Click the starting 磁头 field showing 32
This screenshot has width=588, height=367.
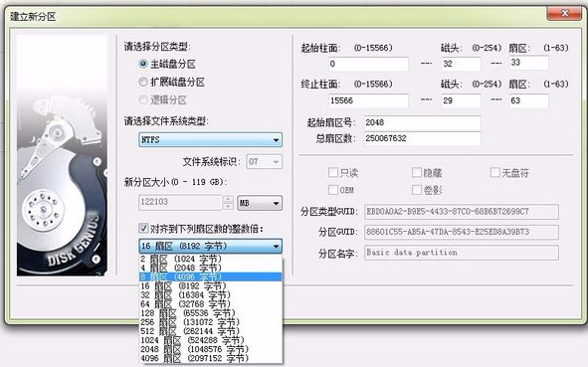point(461,64)
